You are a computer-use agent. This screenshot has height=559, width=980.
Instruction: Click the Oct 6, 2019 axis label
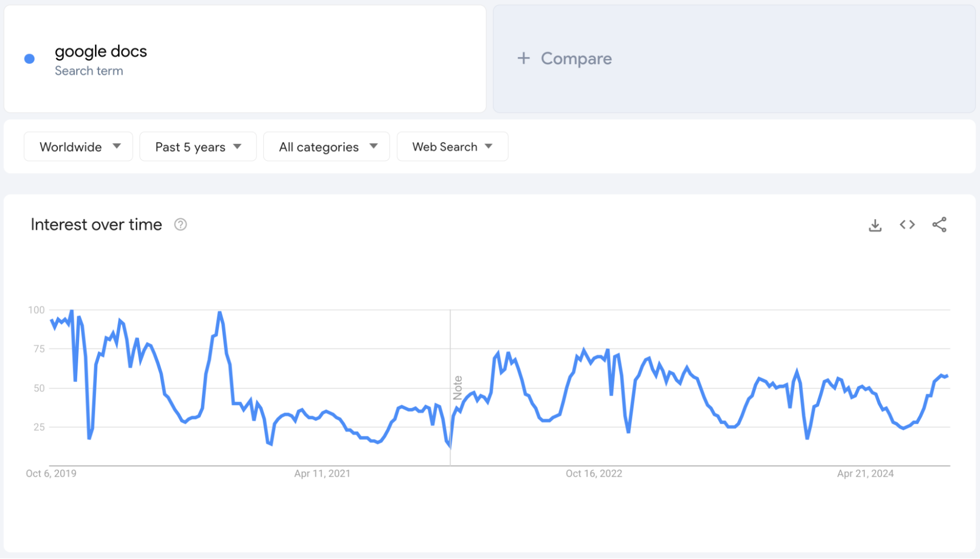coord(51,474)
